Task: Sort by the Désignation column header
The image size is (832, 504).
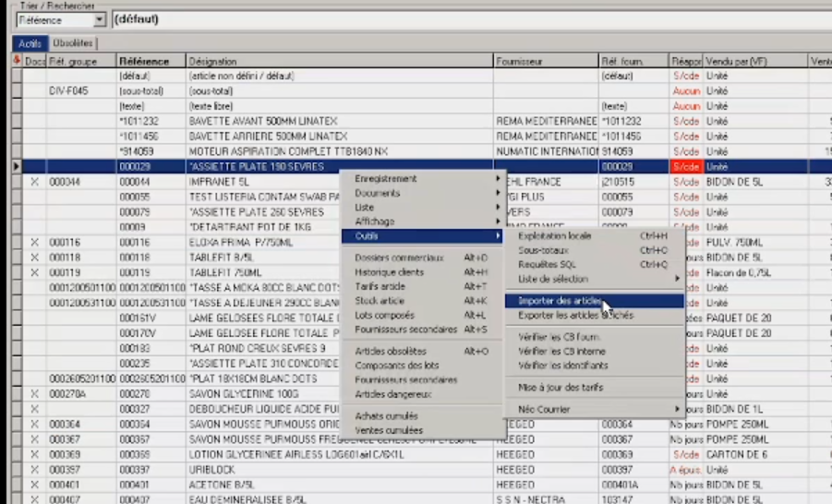Action: (x=338, y=61)
